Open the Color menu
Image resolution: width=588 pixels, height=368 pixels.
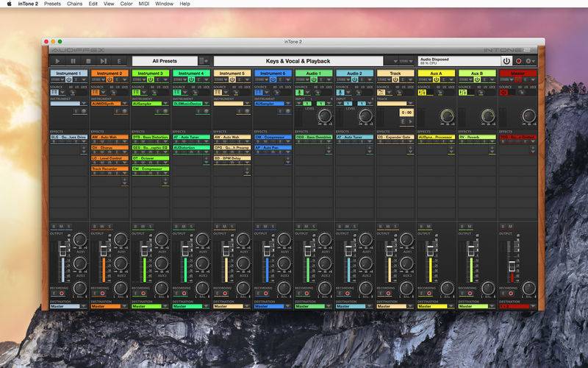click(x=126, y=4)
